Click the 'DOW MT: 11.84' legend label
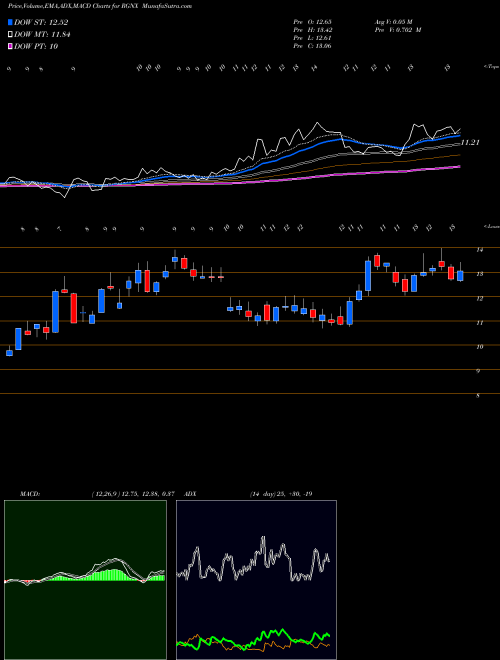This screenshot has width=500, height=660. coord(42,35)
